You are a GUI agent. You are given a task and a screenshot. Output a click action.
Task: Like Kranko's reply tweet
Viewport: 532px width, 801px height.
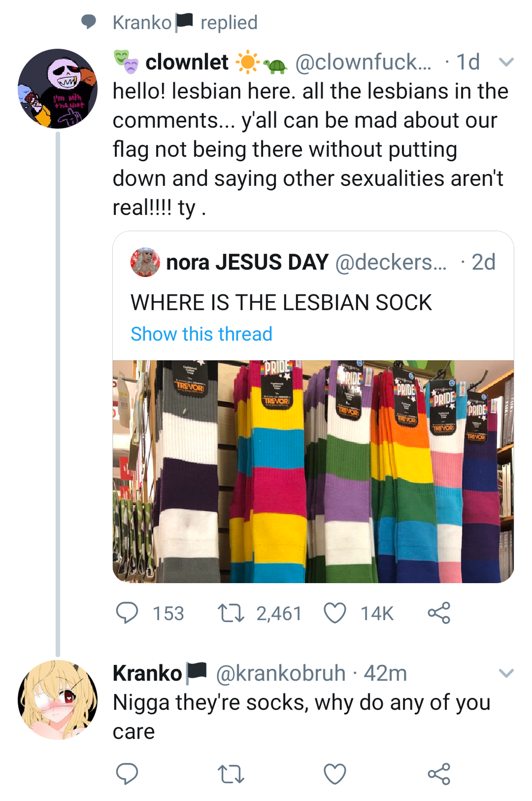(x=335, y=773)
